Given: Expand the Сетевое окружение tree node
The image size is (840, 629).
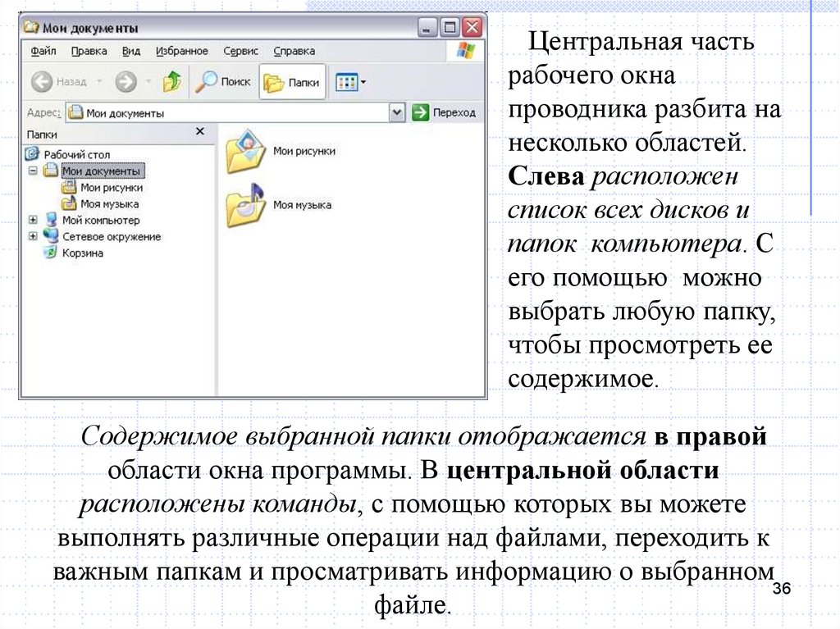Looking at the screenshot, I should [33, 236].
